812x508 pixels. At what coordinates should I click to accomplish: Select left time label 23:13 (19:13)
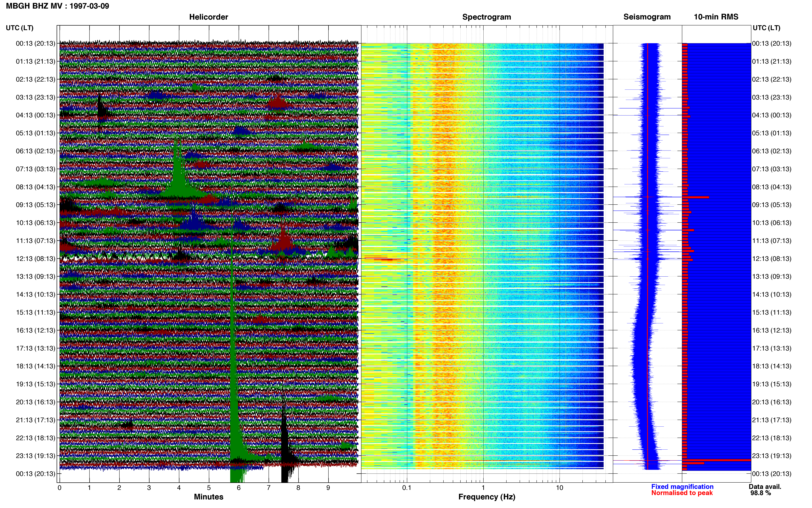[x=35, y=456]
